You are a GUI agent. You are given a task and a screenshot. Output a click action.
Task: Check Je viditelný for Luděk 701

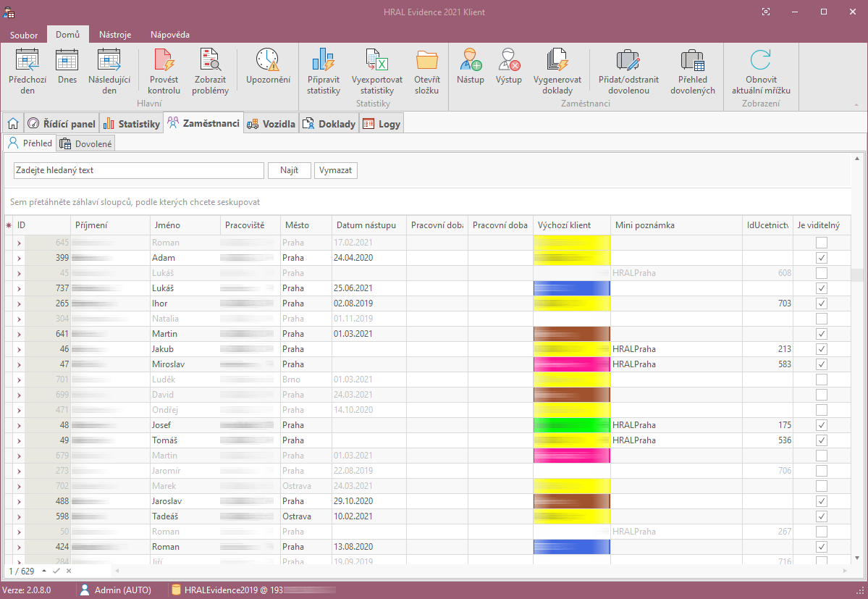click(822, 380)
